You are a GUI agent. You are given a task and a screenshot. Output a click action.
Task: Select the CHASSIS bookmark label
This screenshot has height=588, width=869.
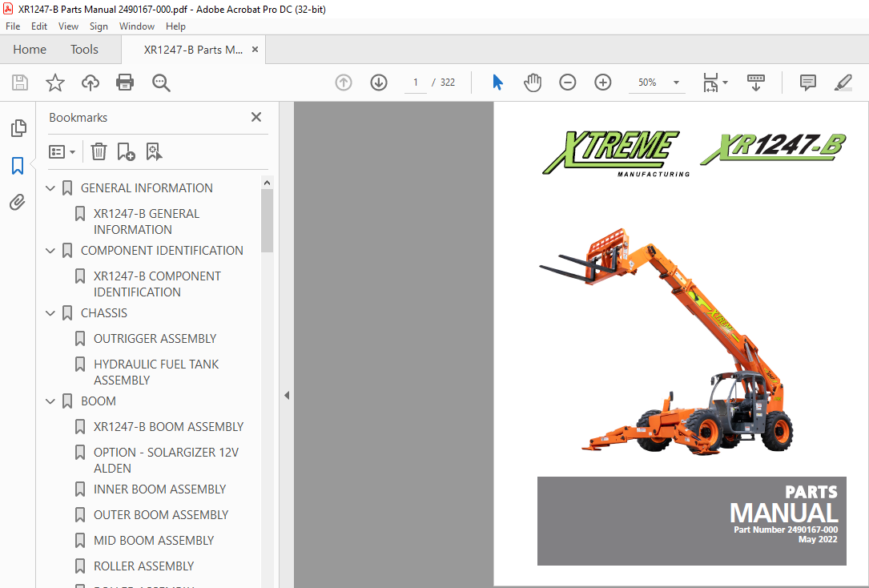pos(103,313)
